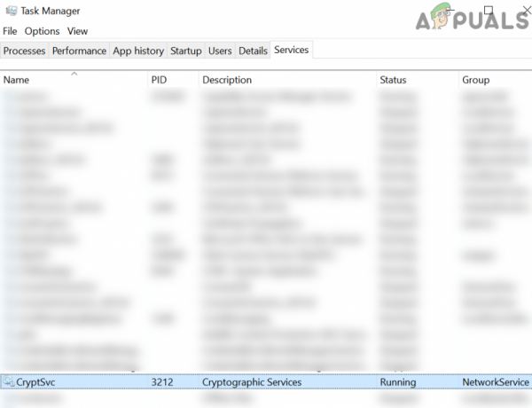
Task: Select the Users tab
Action: 220,51
